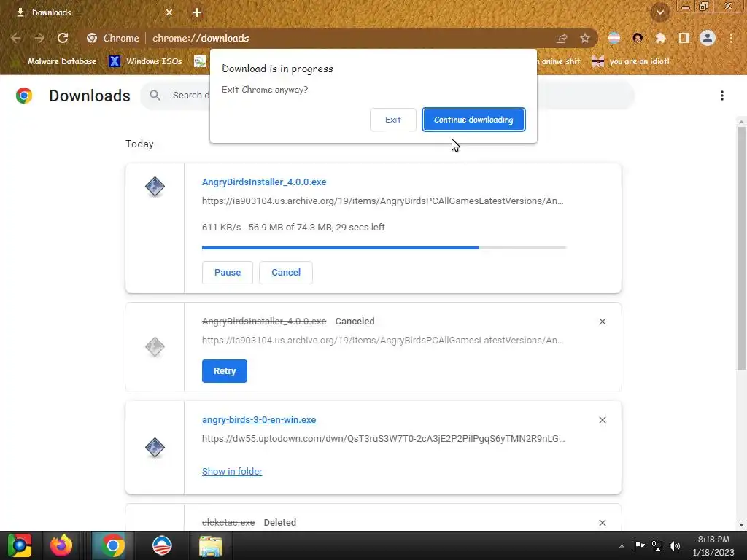Open Firefox from the taskbar
Image resolution: width=747 pixels, height=560 pixels.
click(x=61, y=545)
